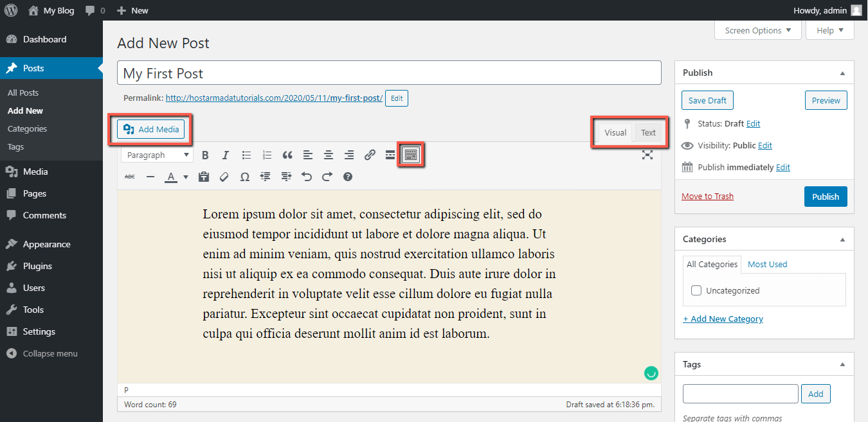Open Appearance in the admin sidebar
The width and height of the screenshot is (868, 422).
[x=51, y=244]
